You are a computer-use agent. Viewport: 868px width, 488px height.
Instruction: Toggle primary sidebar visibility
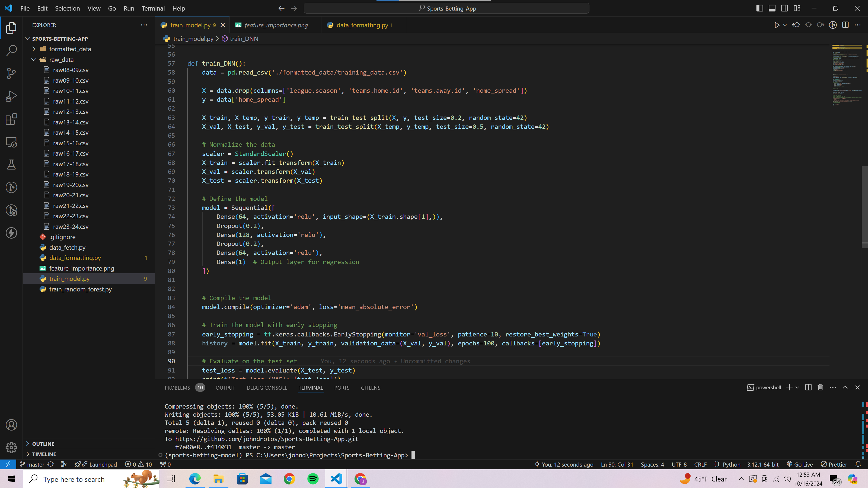[759, 8]
